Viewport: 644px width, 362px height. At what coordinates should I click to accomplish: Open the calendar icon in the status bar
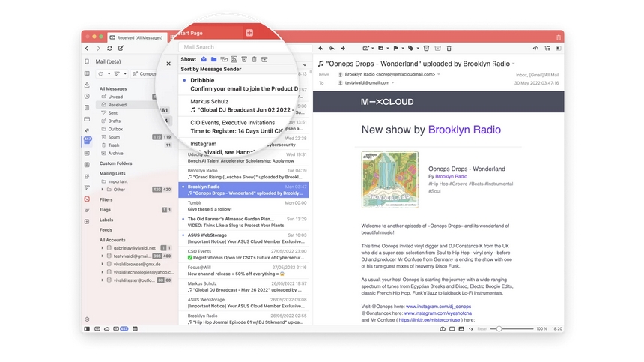click(135, 329)
